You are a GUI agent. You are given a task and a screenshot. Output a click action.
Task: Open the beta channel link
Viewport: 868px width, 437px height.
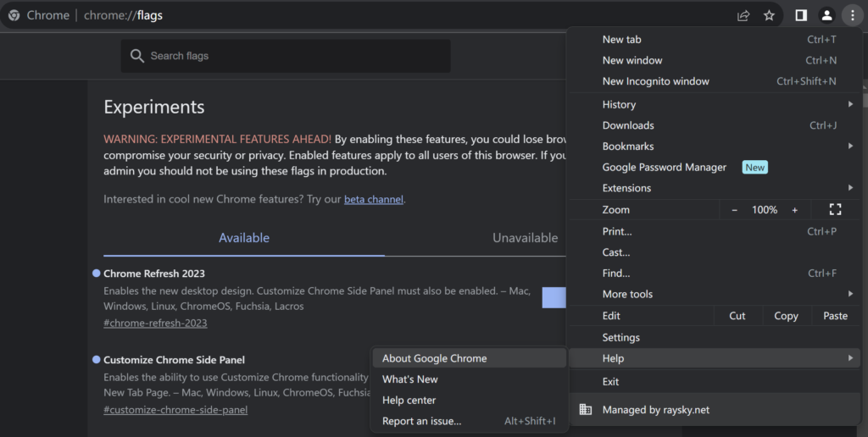[x=373, y=200]
